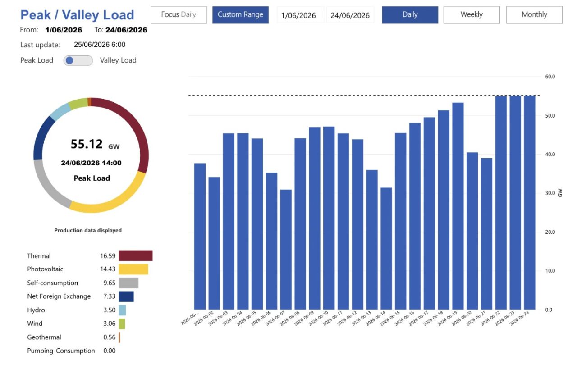
Task: Click the Wind label in legend
Action: (35, 324)
